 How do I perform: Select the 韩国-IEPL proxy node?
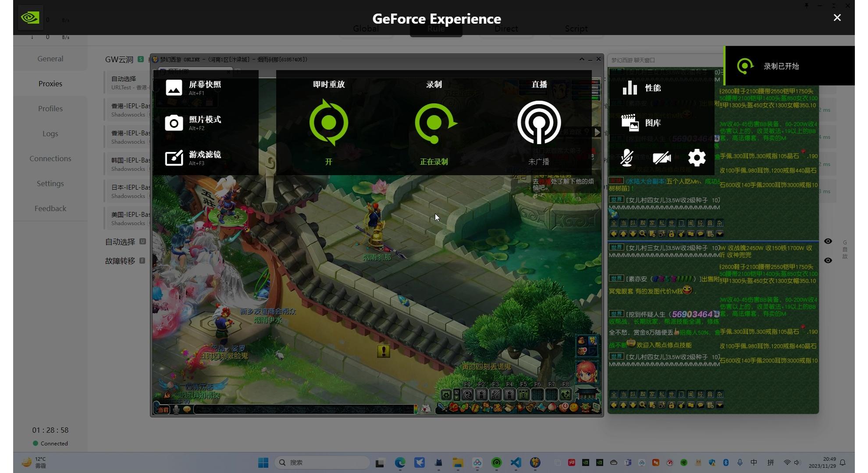(x=128, y=164)
